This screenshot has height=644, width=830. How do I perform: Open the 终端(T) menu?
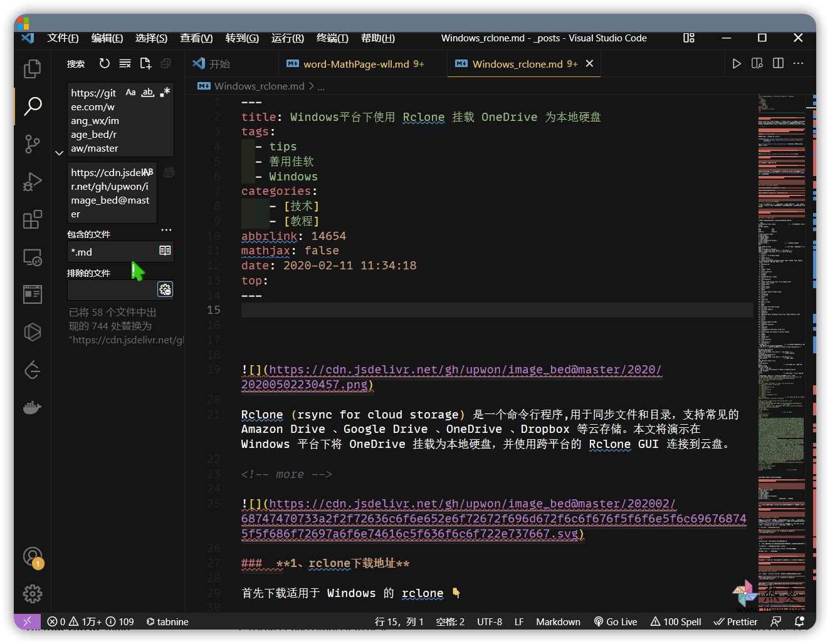tap(332, 38)
